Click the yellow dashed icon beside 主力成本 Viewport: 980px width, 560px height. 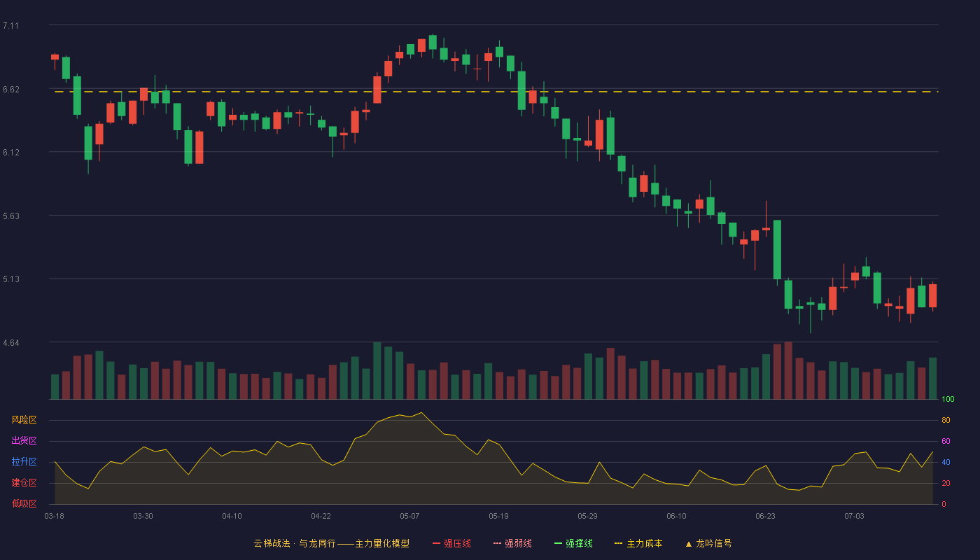(618, 543)
